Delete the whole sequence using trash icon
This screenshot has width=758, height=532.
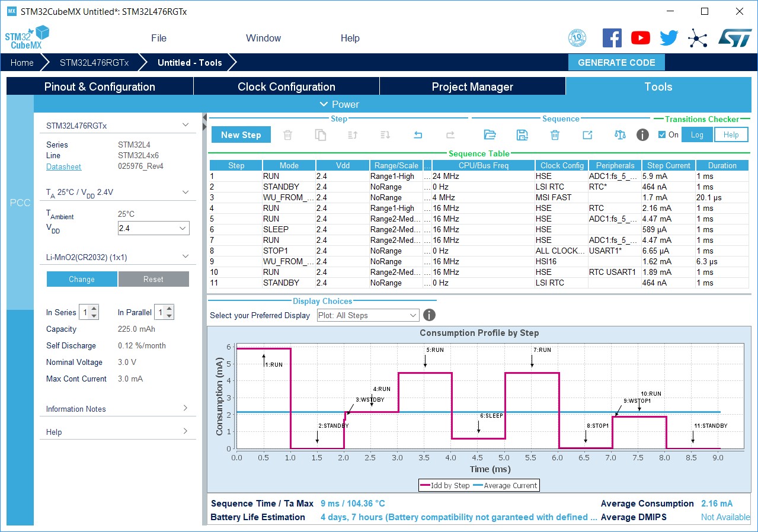(x=555, y=135)
